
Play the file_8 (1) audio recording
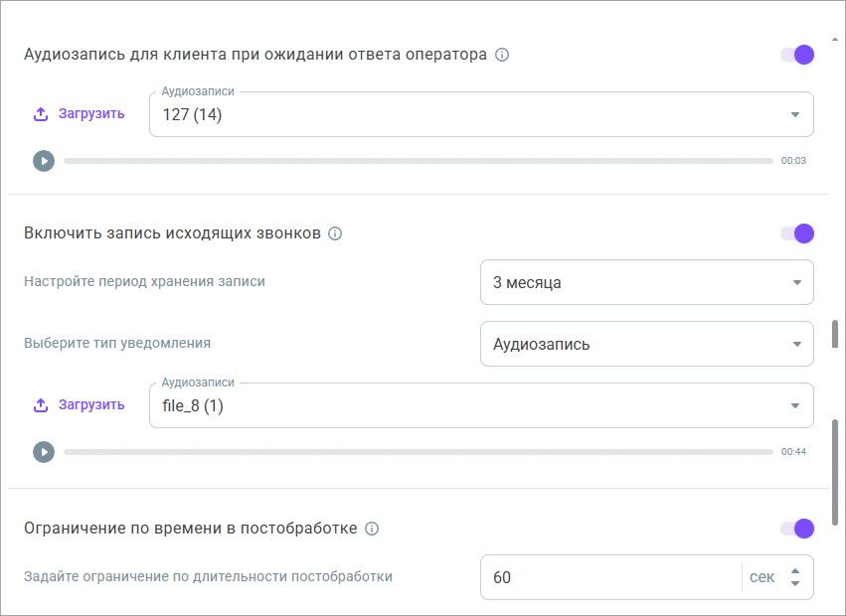(x=43, y=452)
